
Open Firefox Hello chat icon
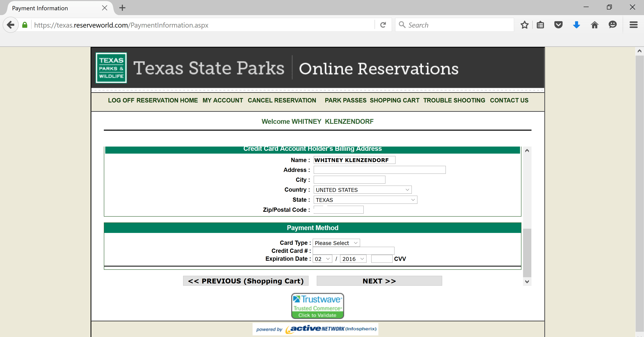click(613, 25)
